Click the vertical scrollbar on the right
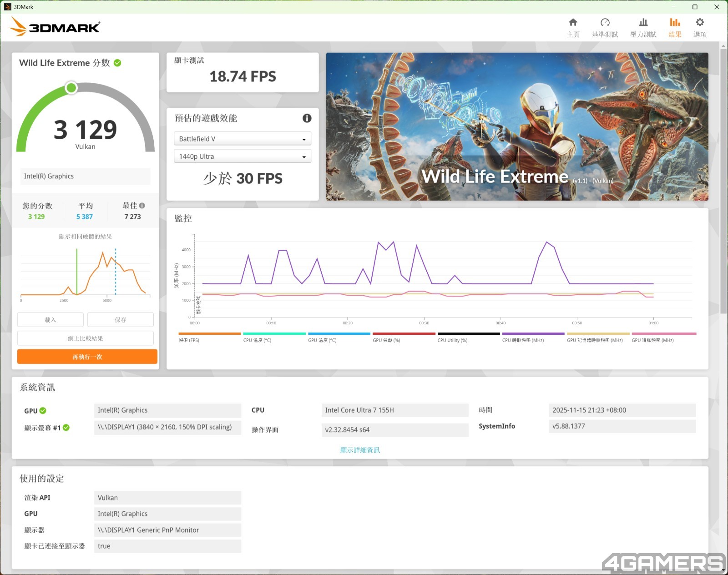Screen dimensions: 728x575 (723, 182)
